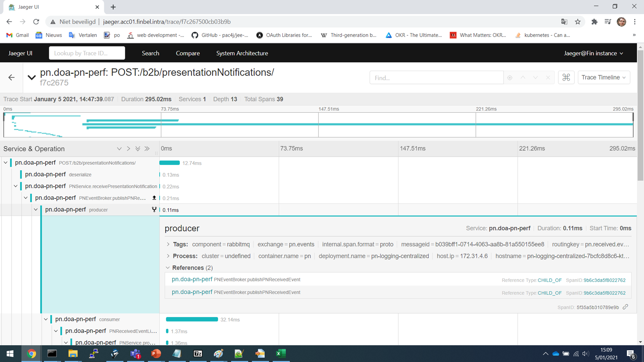Open Excel from the Windows taskbar

pos(280,354)
